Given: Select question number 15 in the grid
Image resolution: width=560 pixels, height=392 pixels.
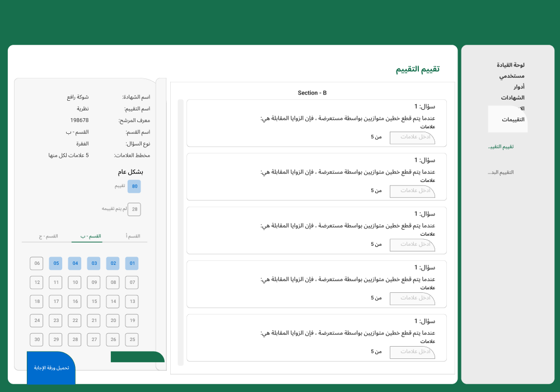Looking at the screenshot, I should pyautogui.click(x=94, y=301).
